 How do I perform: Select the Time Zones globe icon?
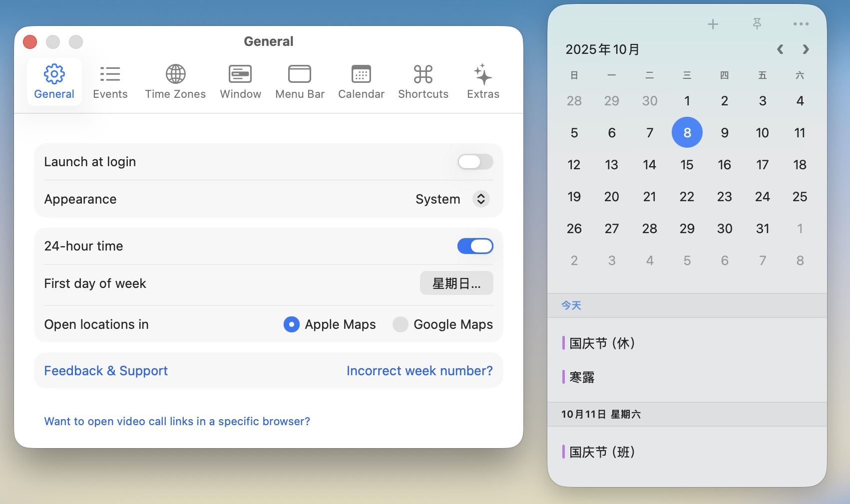(175, 81)
